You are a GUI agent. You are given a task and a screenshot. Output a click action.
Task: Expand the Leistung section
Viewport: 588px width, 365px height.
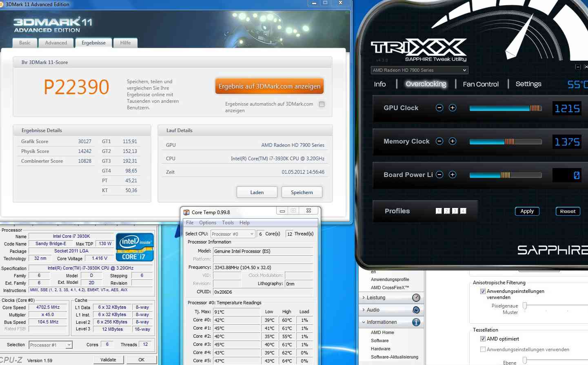click(364, 298)
